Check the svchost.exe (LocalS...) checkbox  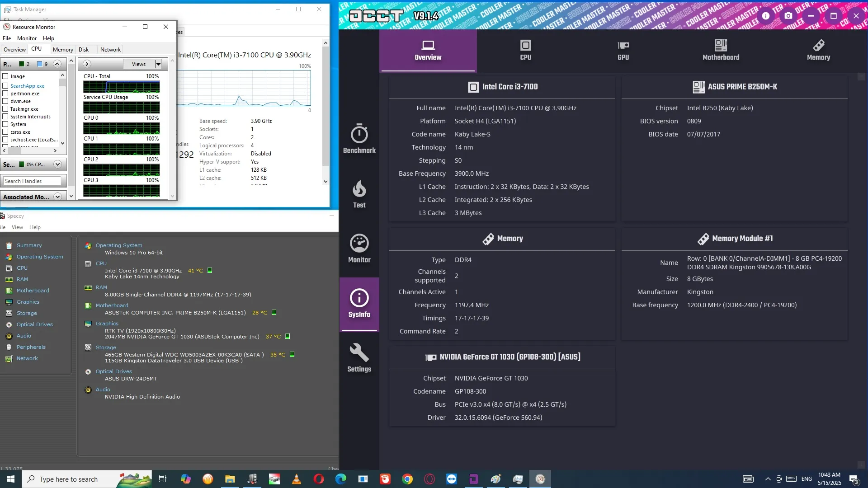[5, 140]
